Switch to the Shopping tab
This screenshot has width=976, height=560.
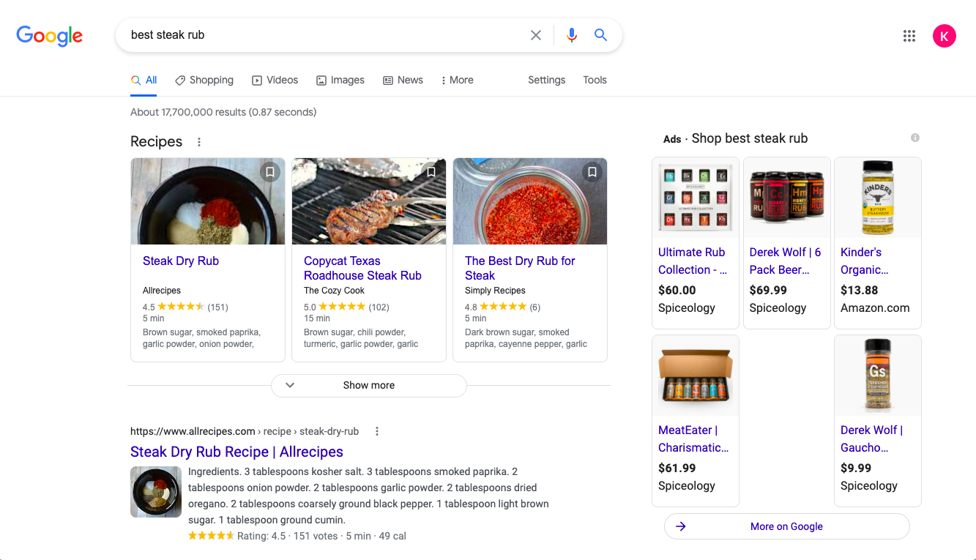click(x=204, y=81)
